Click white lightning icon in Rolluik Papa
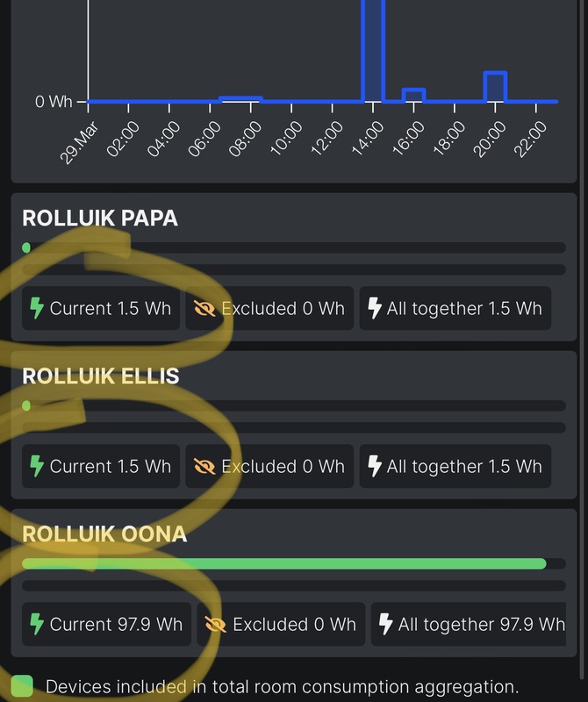 (375, 309)
